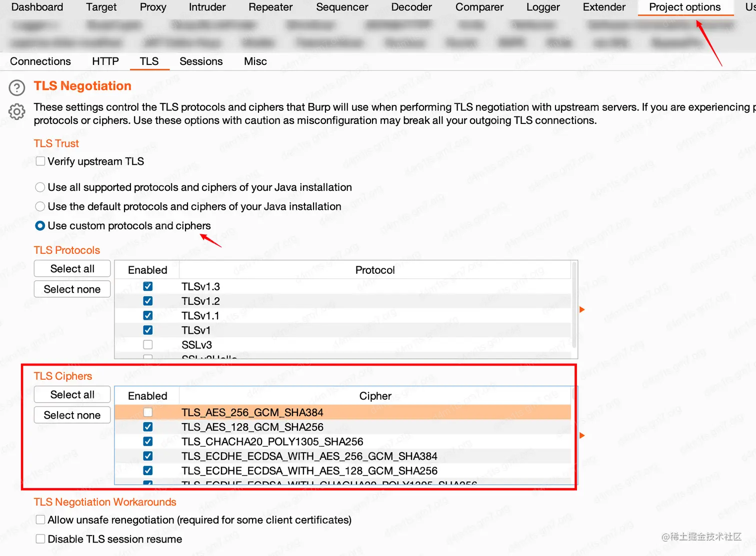Select the TLSv1.2 protocol row
756x556 pixels.
coord(343,301)
